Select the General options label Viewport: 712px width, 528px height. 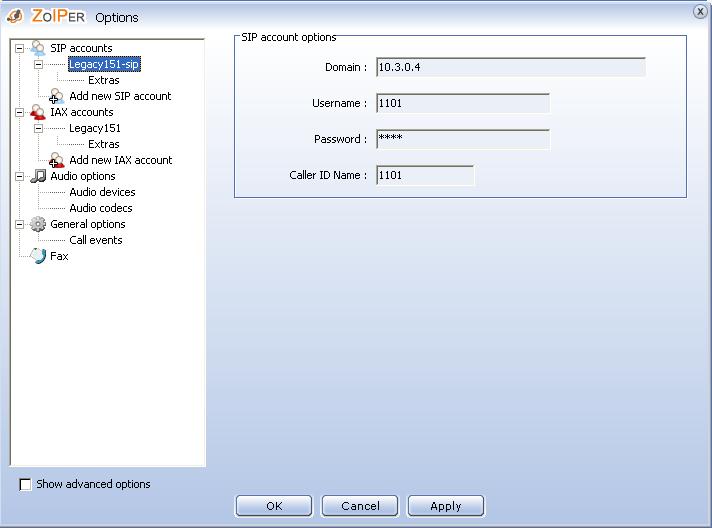88,224
